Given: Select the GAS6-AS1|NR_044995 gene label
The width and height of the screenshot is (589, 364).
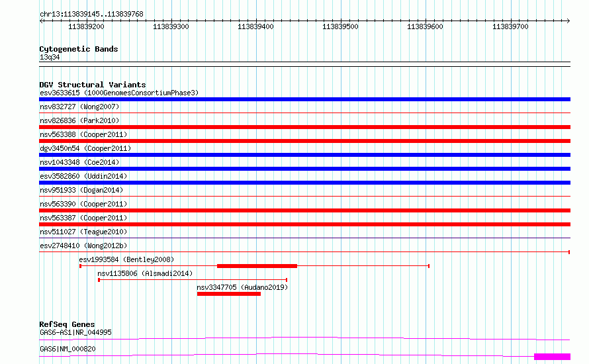Looking at the screenshot, I should pos(75,332).
